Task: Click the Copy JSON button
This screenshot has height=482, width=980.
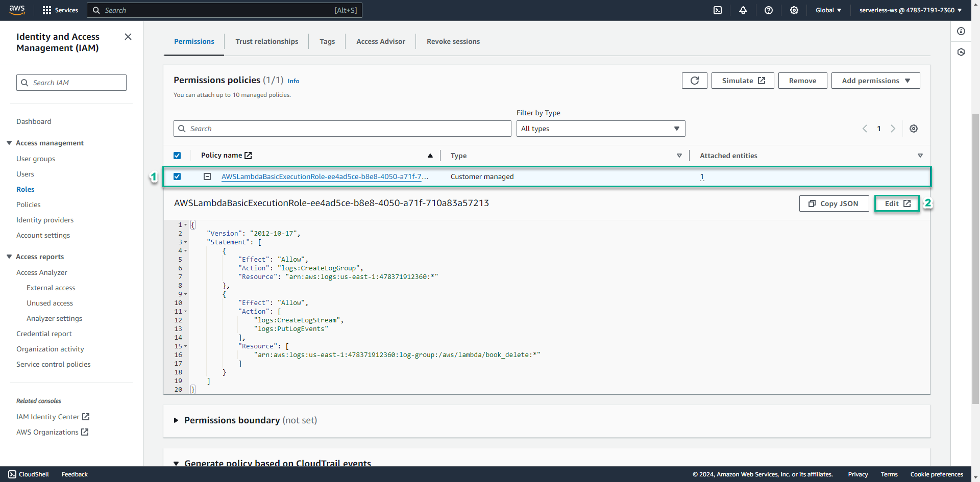Action: (x=834, y=204)
